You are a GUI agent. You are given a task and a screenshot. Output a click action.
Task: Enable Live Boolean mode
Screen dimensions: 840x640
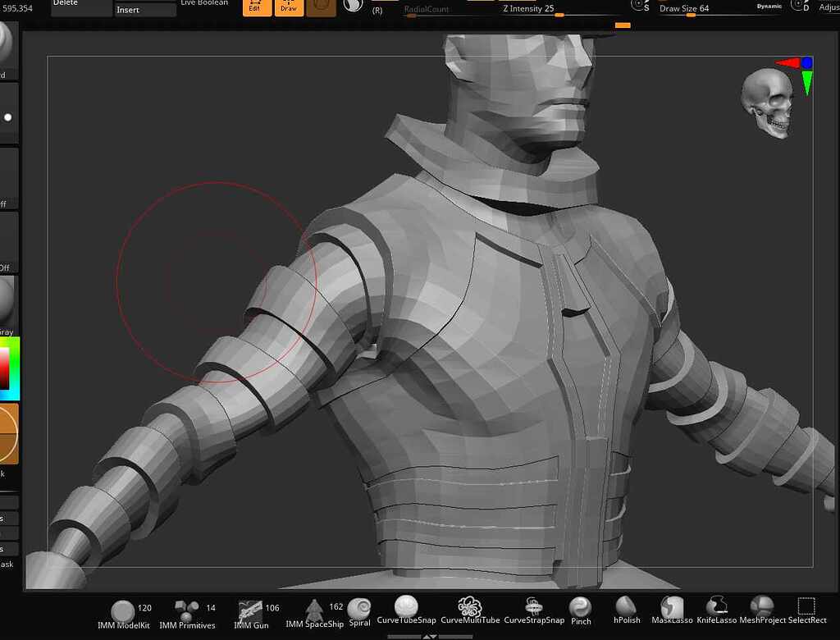(x=203, y=2)
